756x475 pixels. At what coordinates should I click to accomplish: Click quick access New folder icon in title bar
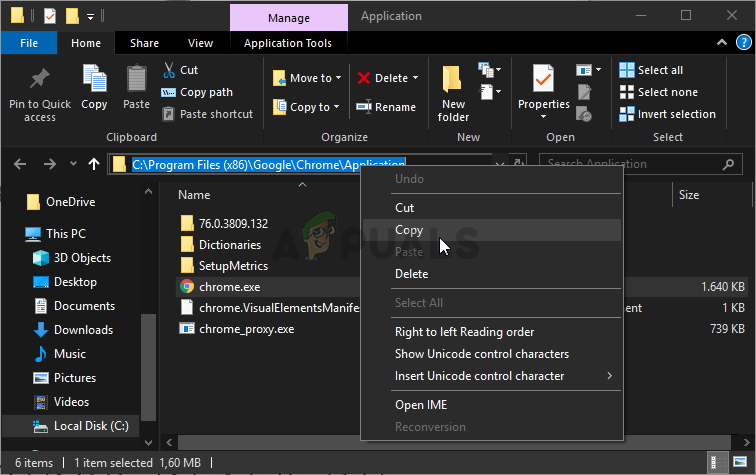(x=72, y=16)
